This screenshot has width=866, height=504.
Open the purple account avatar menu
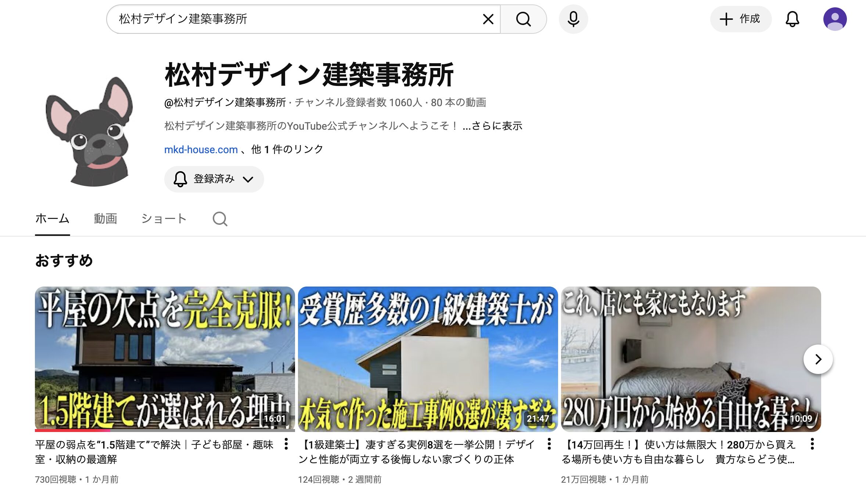(x=835, y=19)
